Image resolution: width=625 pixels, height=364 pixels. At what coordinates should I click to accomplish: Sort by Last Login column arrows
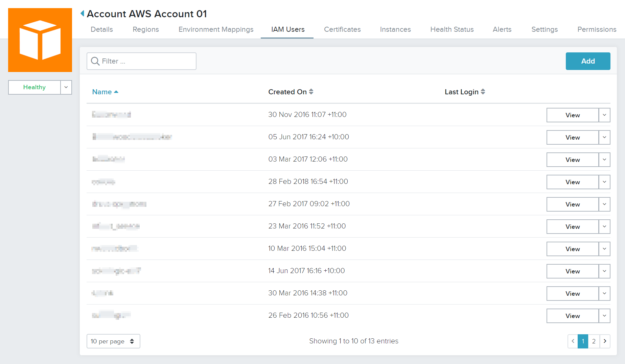(x=483, y=92)
